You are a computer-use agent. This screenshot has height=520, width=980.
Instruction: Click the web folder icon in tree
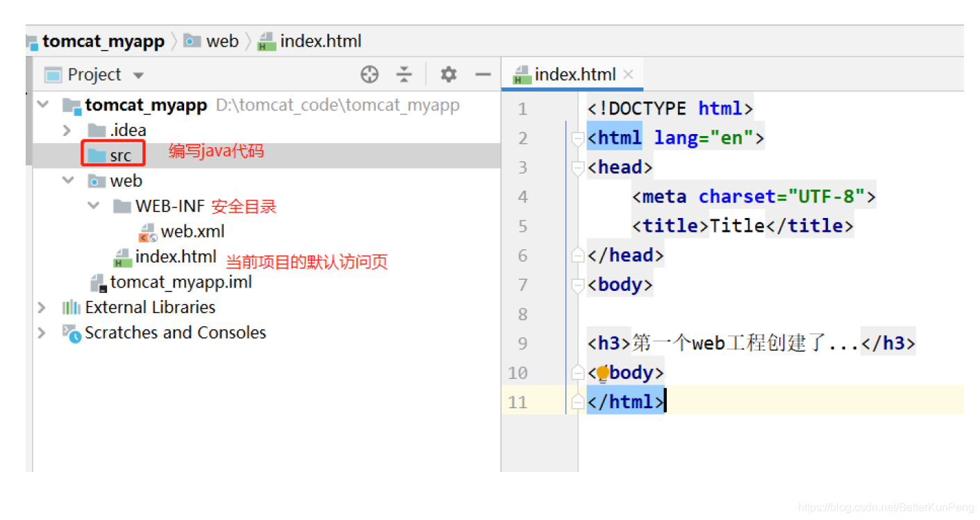click(x=97, y=181)
